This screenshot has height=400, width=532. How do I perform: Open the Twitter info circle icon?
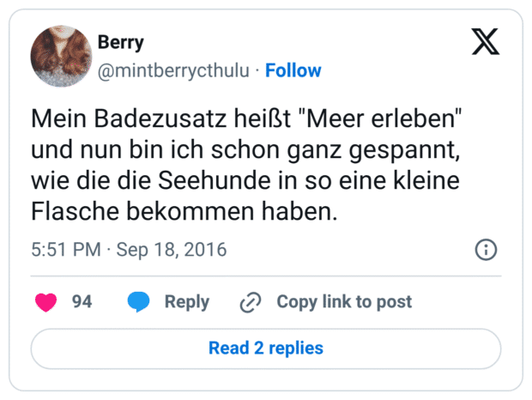pos(486,250)
